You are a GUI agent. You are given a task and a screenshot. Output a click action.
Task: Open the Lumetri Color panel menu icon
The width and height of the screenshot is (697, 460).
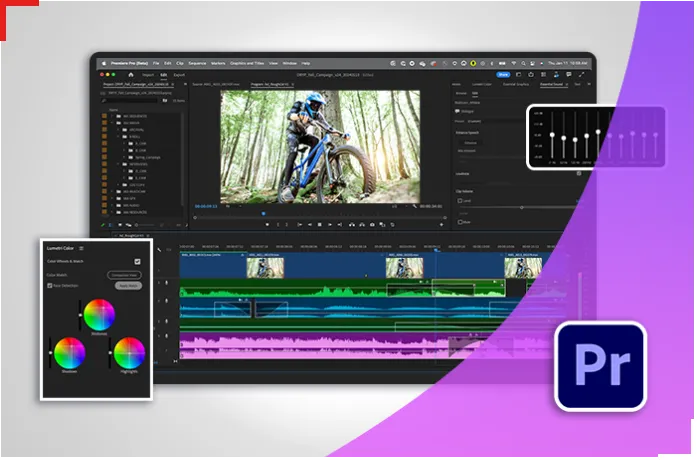pyautogui.click(x=81, y=248)
